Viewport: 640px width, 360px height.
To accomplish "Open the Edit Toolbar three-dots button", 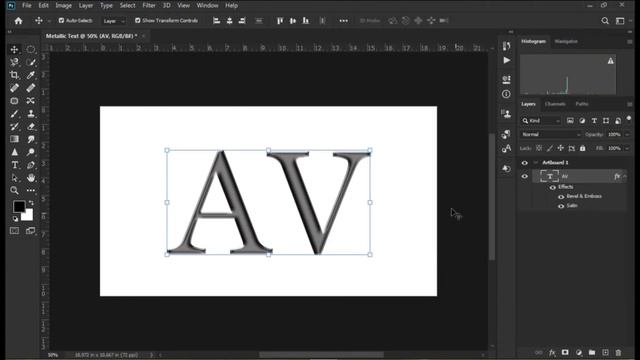I will pyautogui.click(x=31, y=191).
